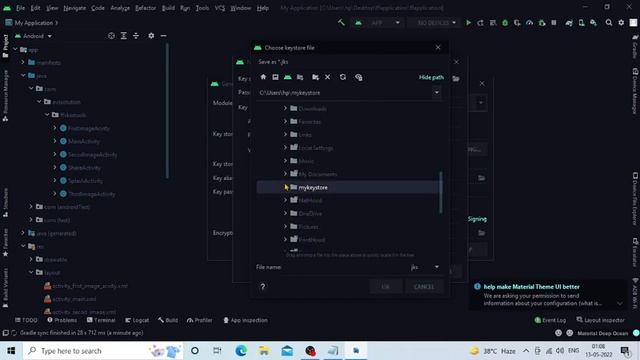The width and height of the screenshot is (640, 360).
Task: Open path history dropdown in file chooser
Action: click(436, 93)
